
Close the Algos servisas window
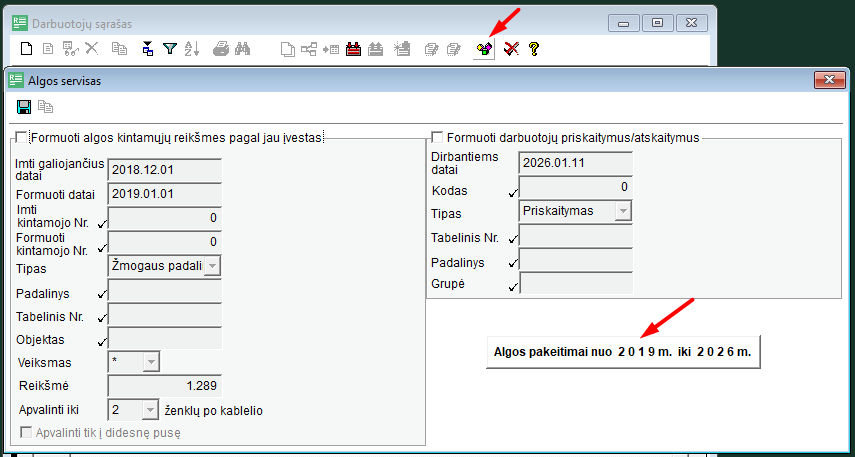[x=825, y=80]
